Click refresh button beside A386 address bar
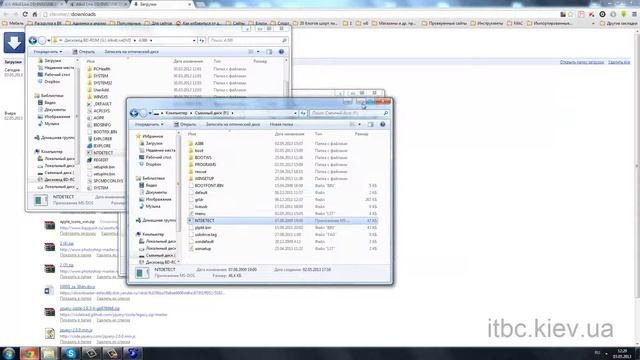 pyautogui.click(x=202, y=40)
